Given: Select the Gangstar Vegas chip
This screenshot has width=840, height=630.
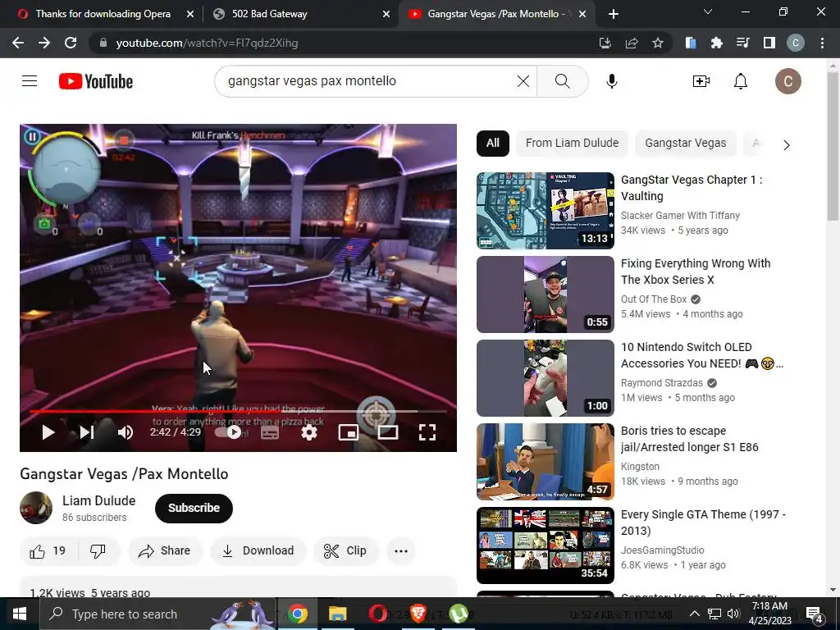Looking at the screenshot, I should tap(686, 143).
